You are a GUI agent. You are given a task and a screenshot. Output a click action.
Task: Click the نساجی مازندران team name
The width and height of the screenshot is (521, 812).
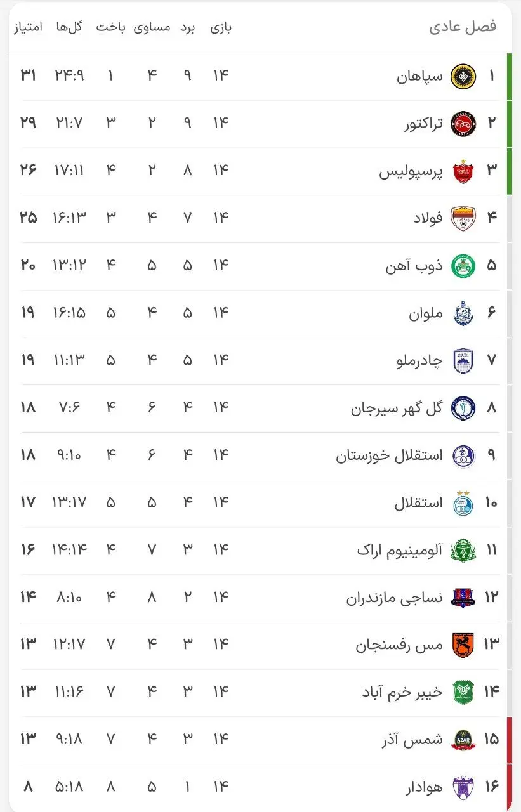(394, 598)
